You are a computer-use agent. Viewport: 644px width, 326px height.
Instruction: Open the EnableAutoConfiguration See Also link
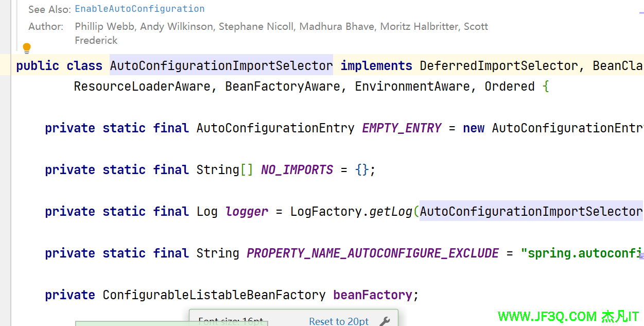point(140,9)
